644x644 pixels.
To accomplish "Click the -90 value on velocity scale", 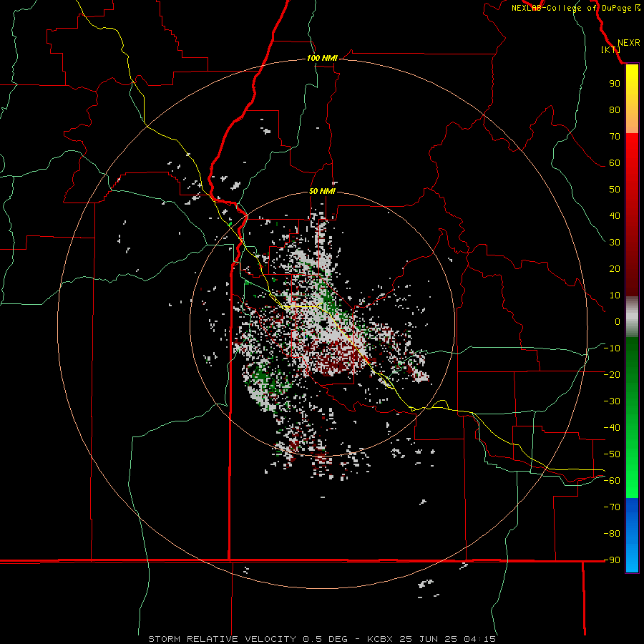I will (612, 560).
